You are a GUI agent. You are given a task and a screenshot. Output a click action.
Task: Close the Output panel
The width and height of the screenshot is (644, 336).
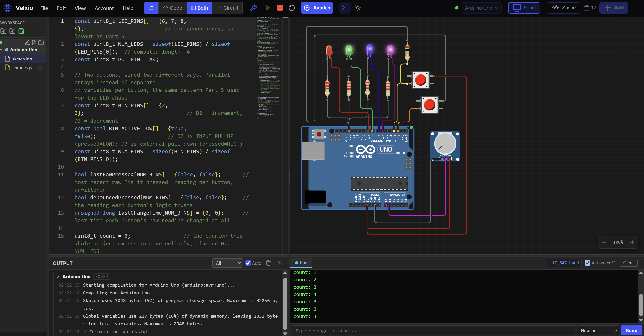click(279, 263)
